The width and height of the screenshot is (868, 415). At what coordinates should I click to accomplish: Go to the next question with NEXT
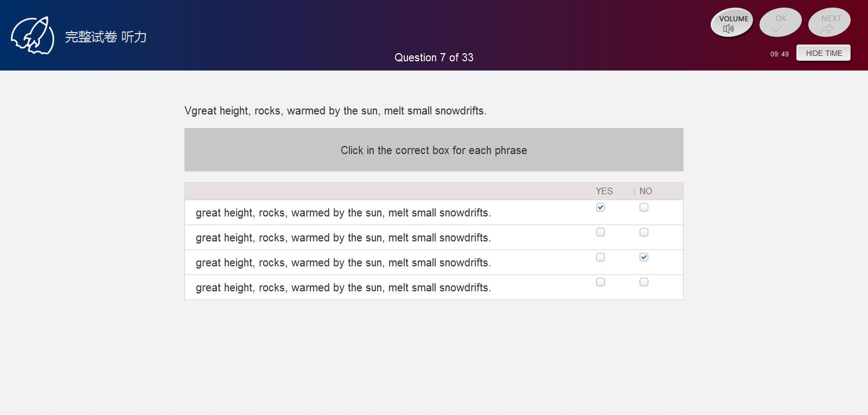click(829, 23)
